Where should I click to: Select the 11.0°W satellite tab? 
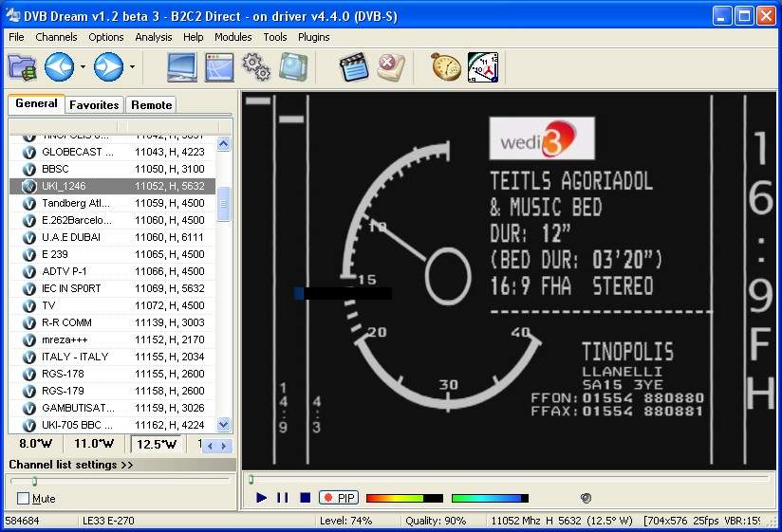(x=94, y=444)
